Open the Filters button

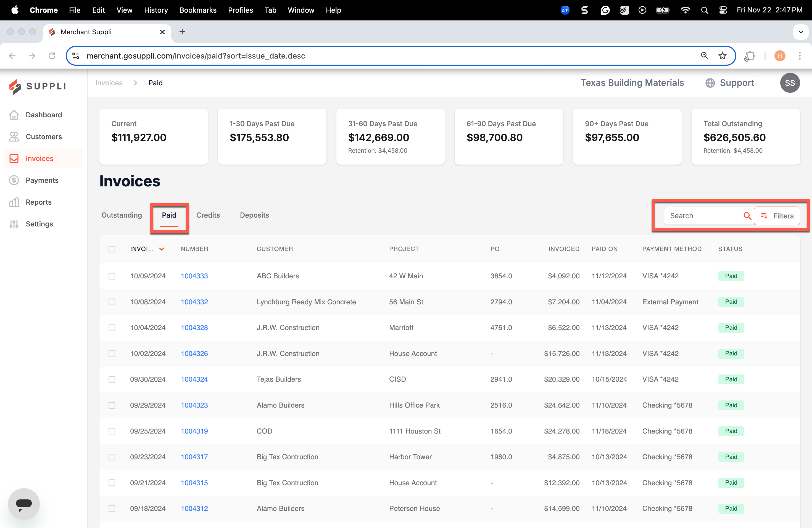point(777,216)
